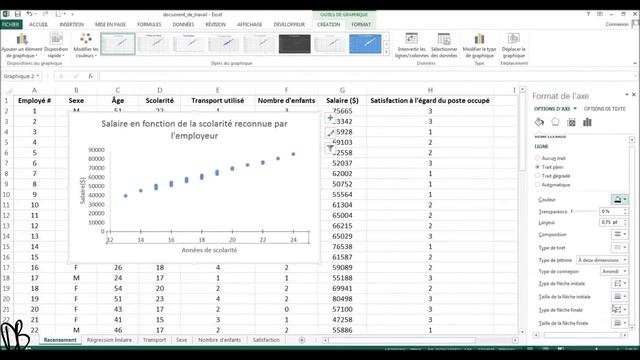Viewport: 640px width, 360px height.
Task: Switch to the Révision ribbon tab
Action: coord(215,24)
